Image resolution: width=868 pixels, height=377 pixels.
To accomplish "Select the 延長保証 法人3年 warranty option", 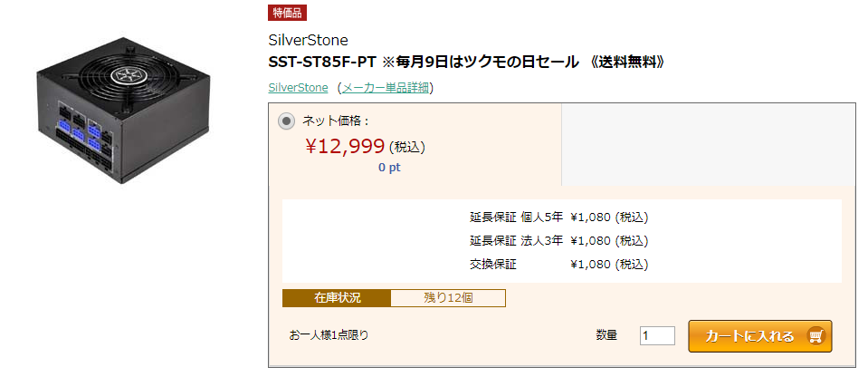I will pyautogui.click(x=558, y=241).
